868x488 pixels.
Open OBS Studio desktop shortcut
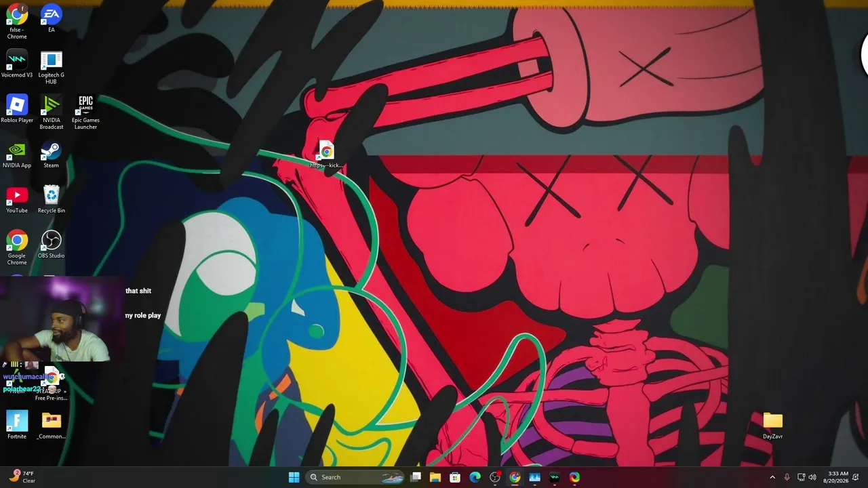point(51,244)
